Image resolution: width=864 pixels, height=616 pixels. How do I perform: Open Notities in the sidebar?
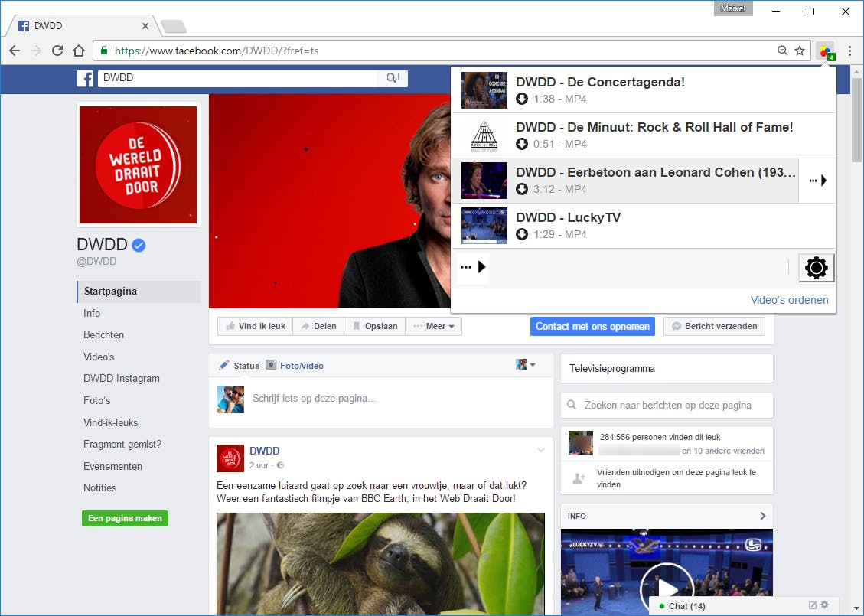(99, 487)
